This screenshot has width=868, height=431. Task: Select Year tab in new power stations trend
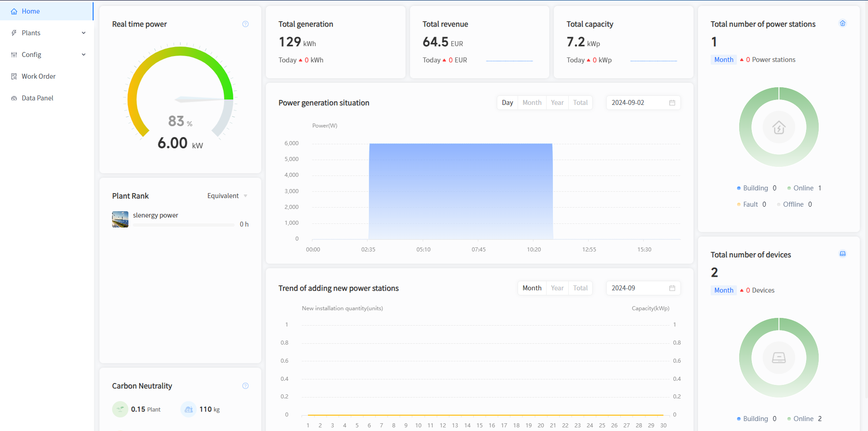(x=557, y=288)
